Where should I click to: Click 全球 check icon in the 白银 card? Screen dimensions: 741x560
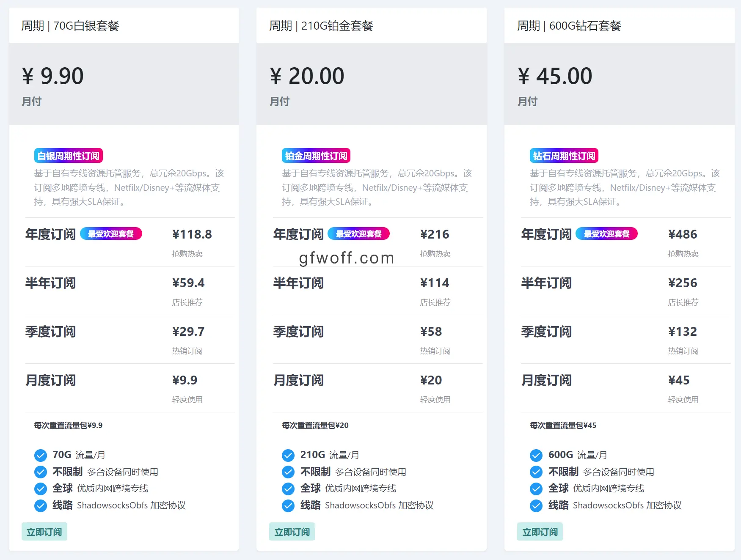[41, 489]
